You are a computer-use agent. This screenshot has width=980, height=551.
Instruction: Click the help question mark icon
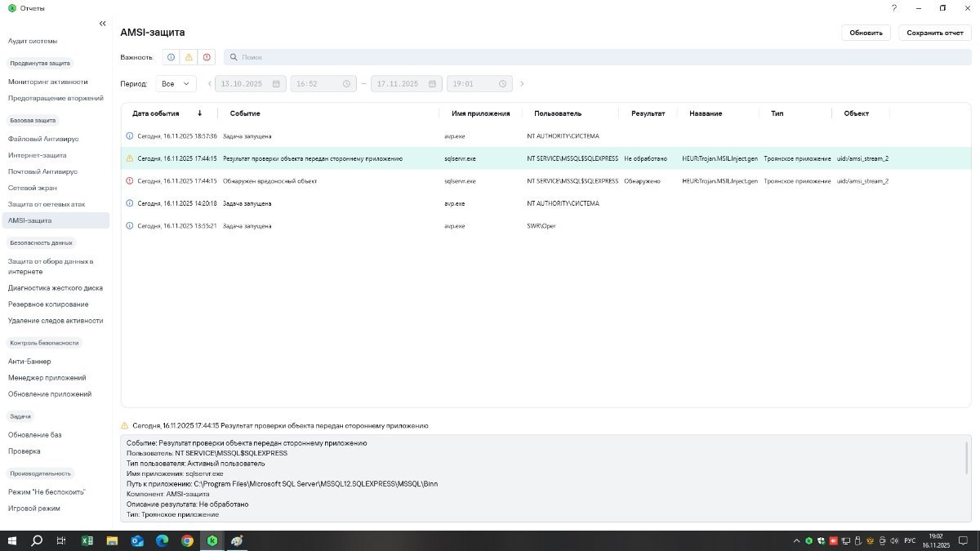pyautogui.click(x=894, y=8)
